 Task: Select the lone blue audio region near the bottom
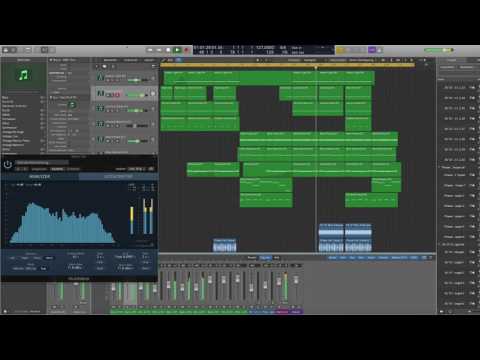click(x=224, y=245)
